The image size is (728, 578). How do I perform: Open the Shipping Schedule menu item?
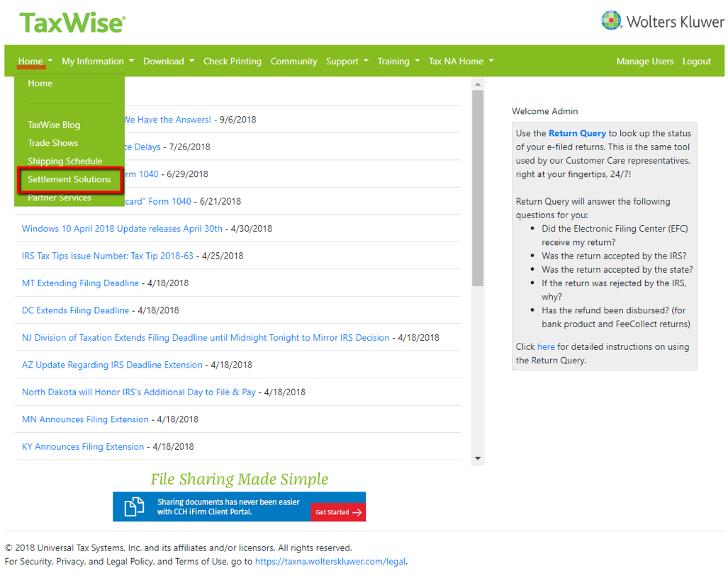point(64,161)
